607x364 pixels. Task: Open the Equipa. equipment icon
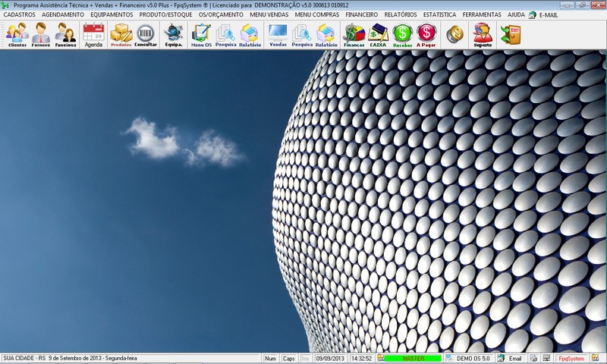(x=174, y=35)
